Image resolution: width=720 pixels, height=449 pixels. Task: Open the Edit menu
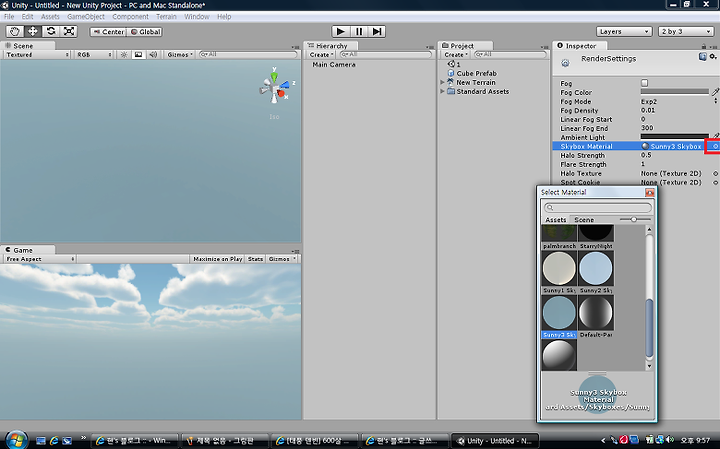[x=28, y=17]
